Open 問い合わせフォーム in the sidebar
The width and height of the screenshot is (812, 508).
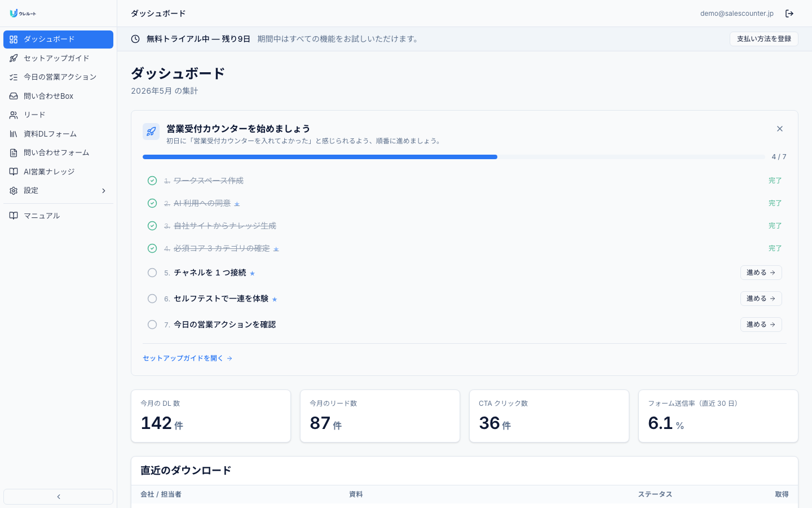[59, 152]
